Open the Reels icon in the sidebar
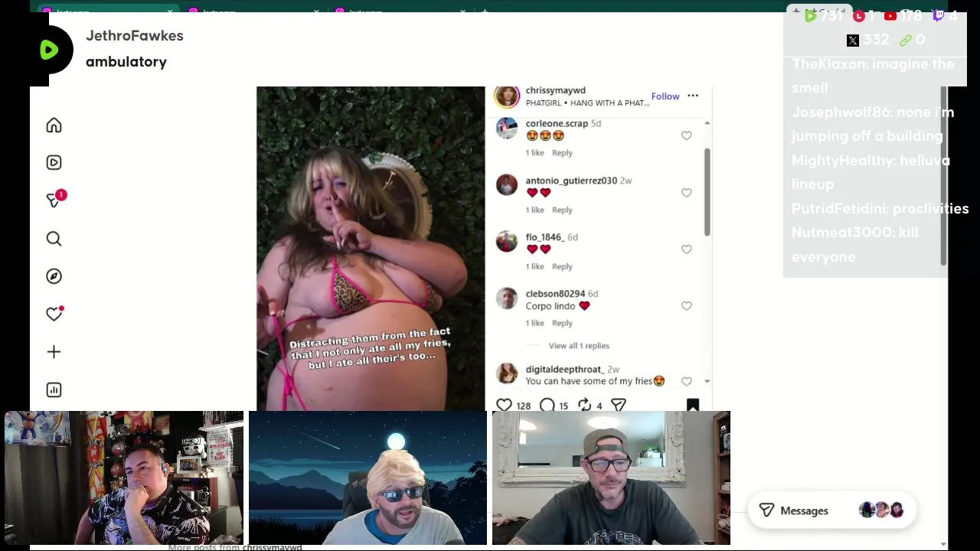This screenshot has width=980, height=551. pos(54,163)
